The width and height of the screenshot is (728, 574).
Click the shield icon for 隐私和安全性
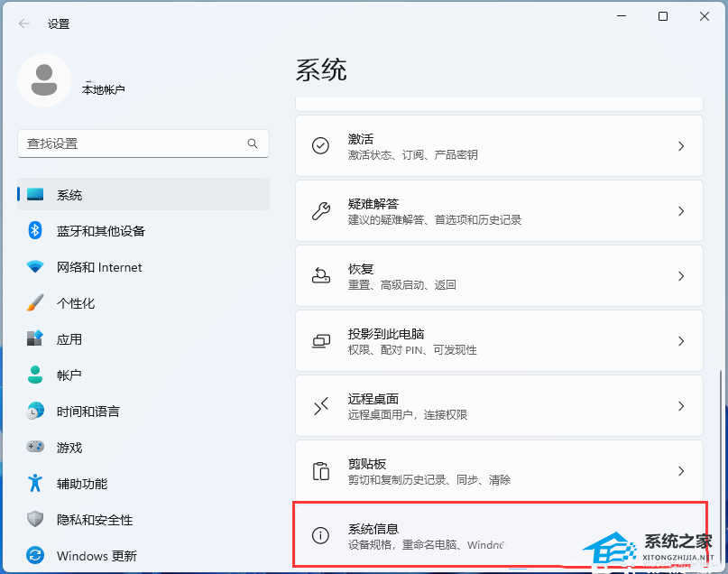pos(35,519)
